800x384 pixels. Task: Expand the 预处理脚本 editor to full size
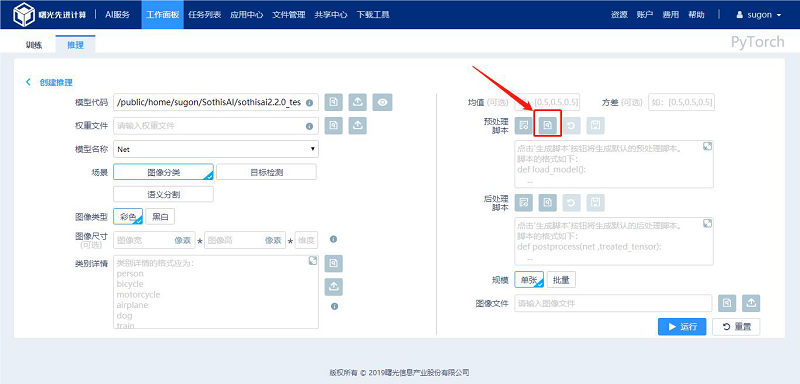707,146
